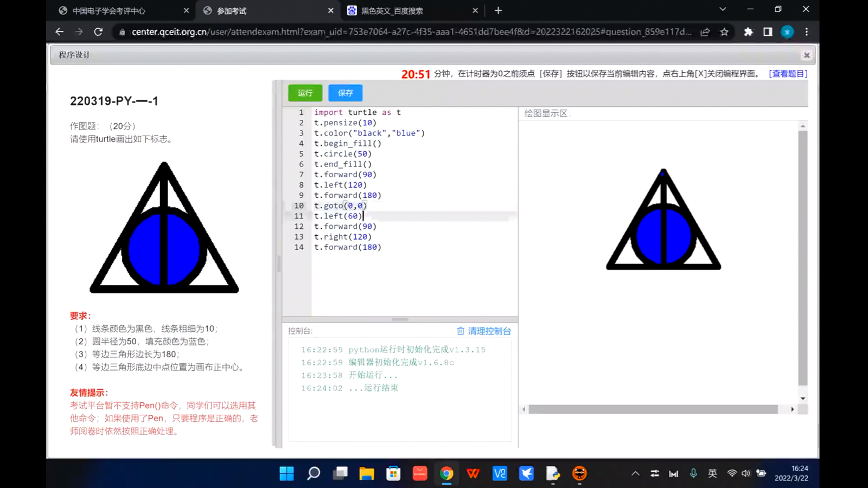Switch to Google Chrome on the taskbar
Image resolution: width=868 pixels, height=488 pixels.
pyautogui.click(x=446, y=473)
